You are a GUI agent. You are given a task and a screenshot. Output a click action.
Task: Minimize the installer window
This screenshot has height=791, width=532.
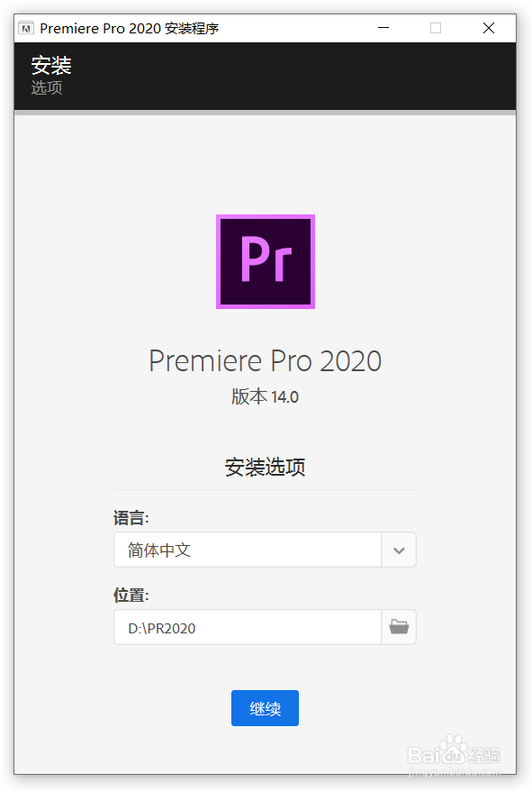click(383, 28)
